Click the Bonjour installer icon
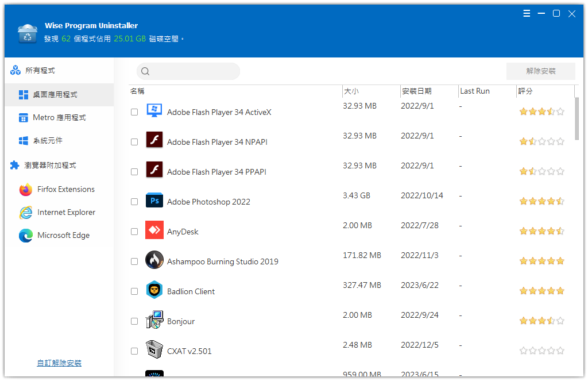 154,320
